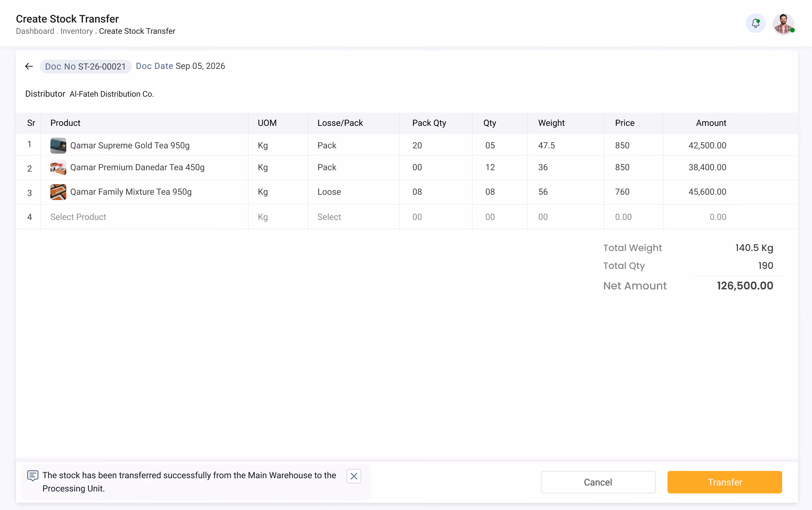Select product name Qamar Family Mixture Tea 950g
The height and width of the screenshot is (510, 812).
131,192
